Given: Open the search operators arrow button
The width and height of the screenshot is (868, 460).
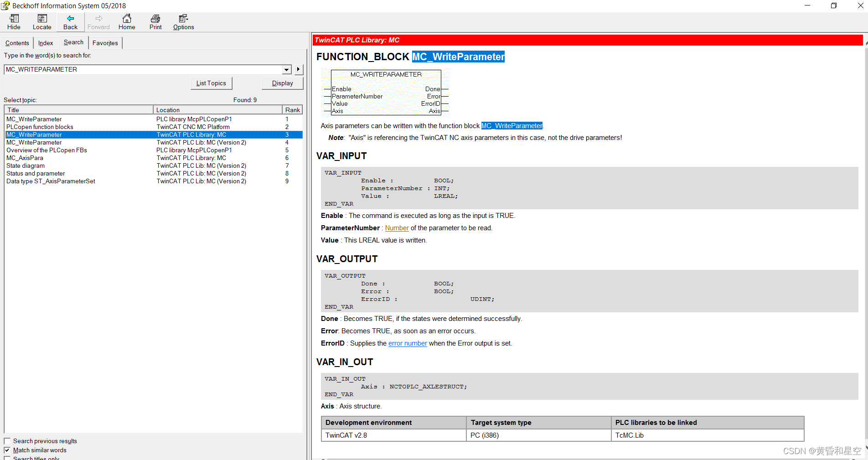Looking at the screenshot, I should 298,69.
